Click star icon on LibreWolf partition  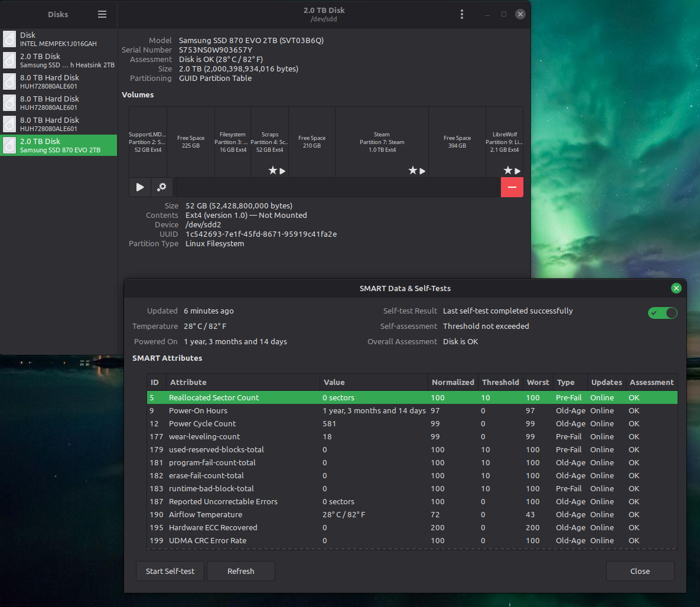pyautogui.click(x=508, y=171)
